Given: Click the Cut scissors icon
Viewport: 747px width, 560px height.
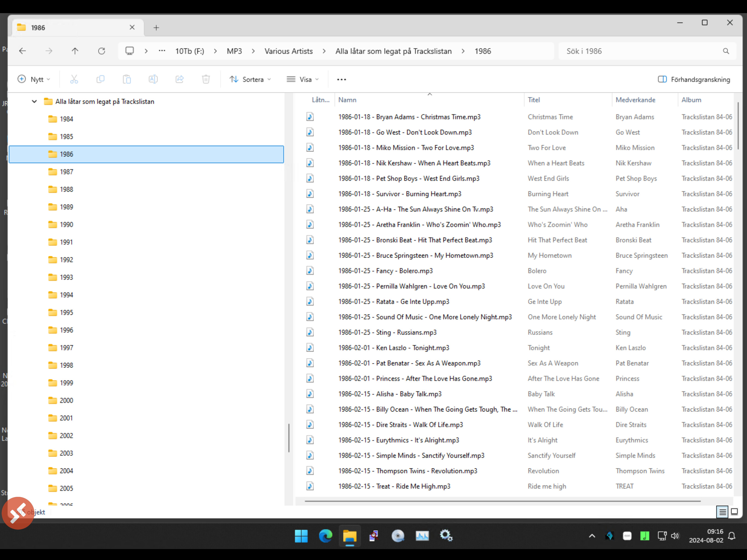Looking at the screenshot, I should (74, 79).
